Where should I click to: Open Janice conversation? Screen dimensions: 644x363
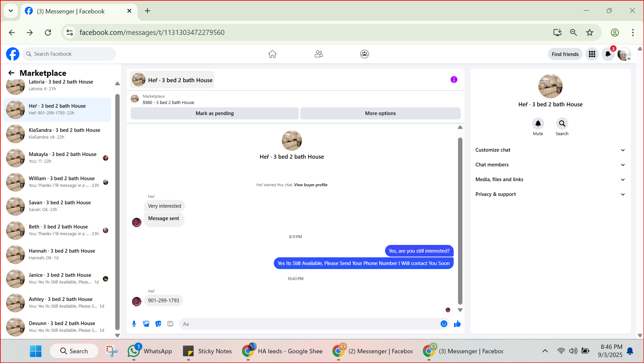pyautogui.click(x=57, y=278)
